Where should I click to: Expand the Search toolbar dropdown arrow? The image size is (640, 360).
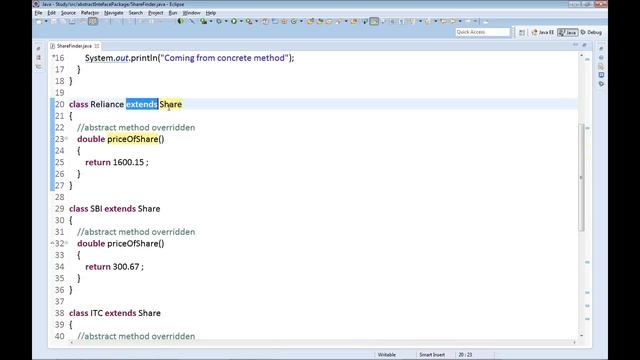(346, 21)
